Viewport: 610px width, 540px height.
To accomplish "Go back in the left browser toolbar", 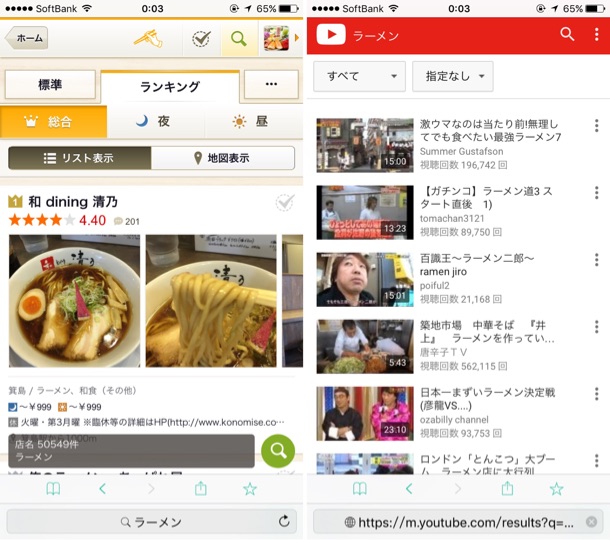I will [x=102, y=489].
